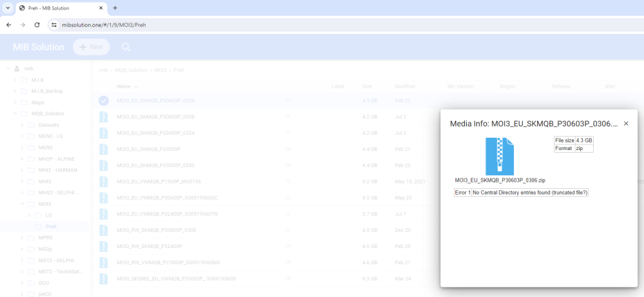Click the New button

click(91, 47)
